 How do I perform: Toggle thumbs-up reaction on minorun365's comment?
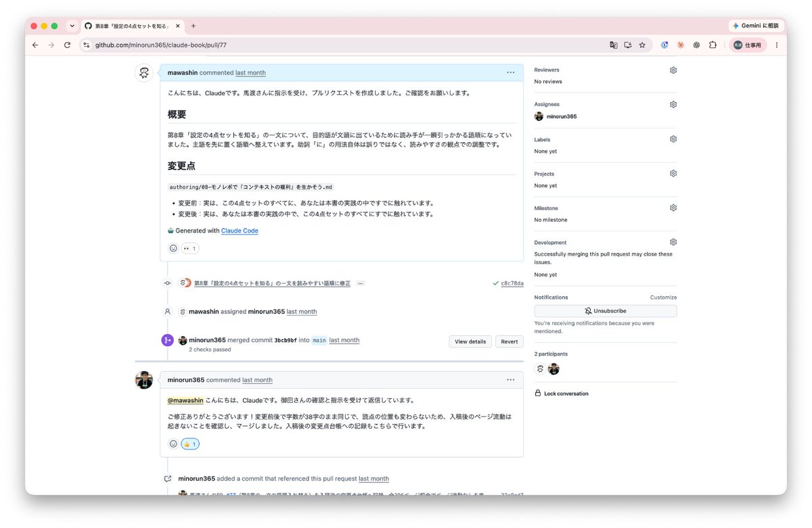(x=190, y=444)
